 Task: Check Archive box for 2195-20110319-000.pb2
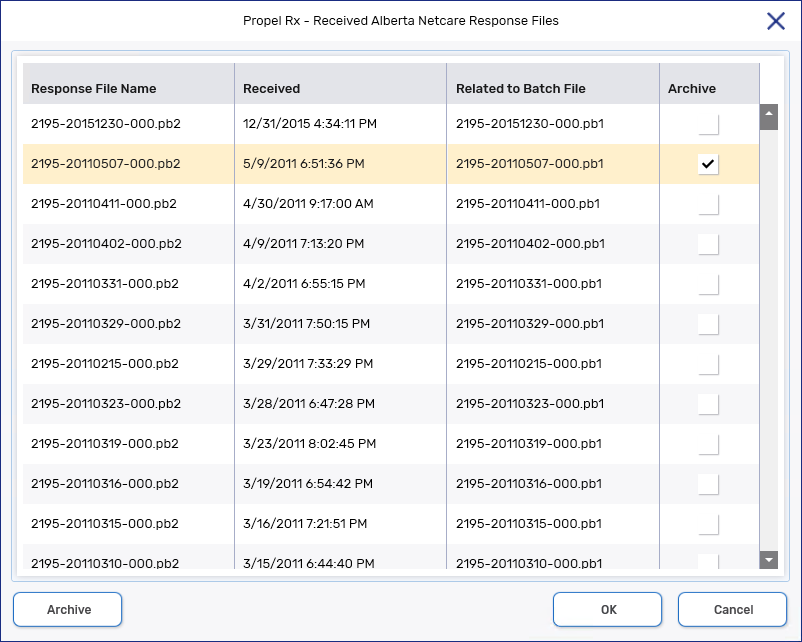point(708,444)
